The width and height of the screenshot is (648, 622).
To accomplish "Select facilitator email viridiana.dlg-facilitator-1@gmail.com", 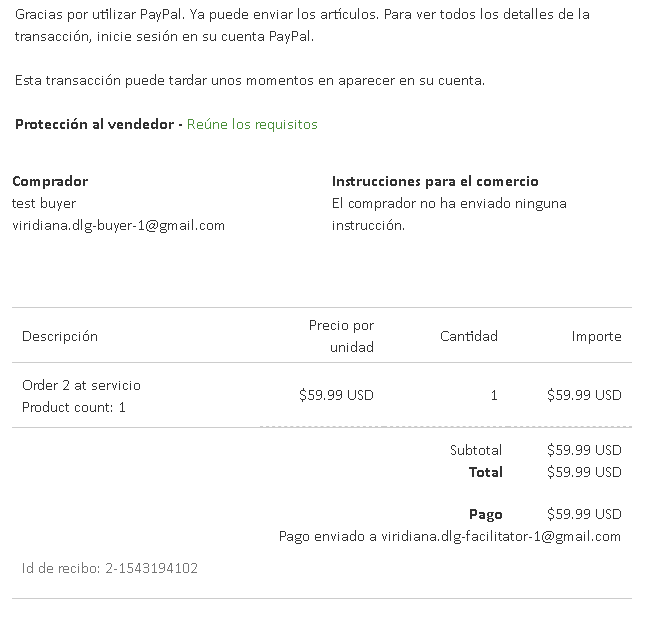I will 501,536.
